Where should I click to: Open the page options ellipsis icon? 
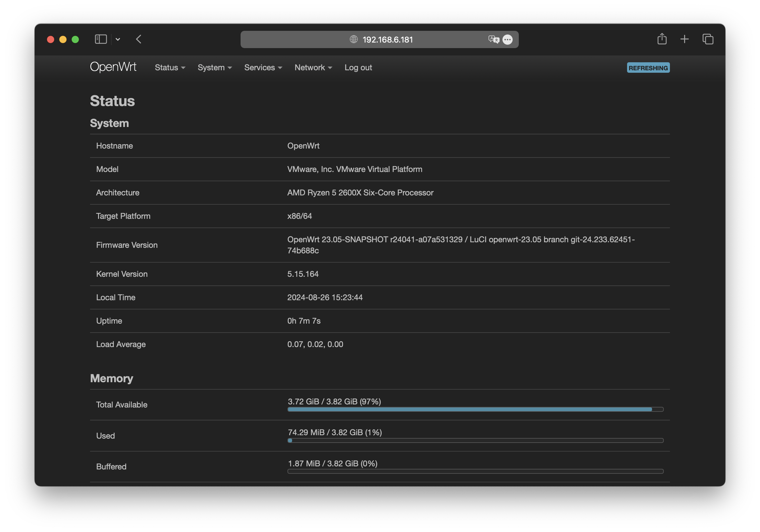(x=507, y=40)
